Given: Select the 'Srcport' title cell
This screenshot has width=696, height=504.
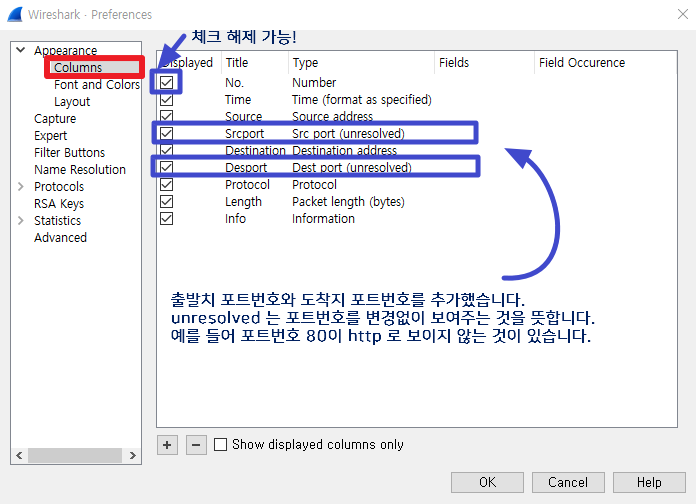Looking at the screenshot, I should (x=245, y=133).
